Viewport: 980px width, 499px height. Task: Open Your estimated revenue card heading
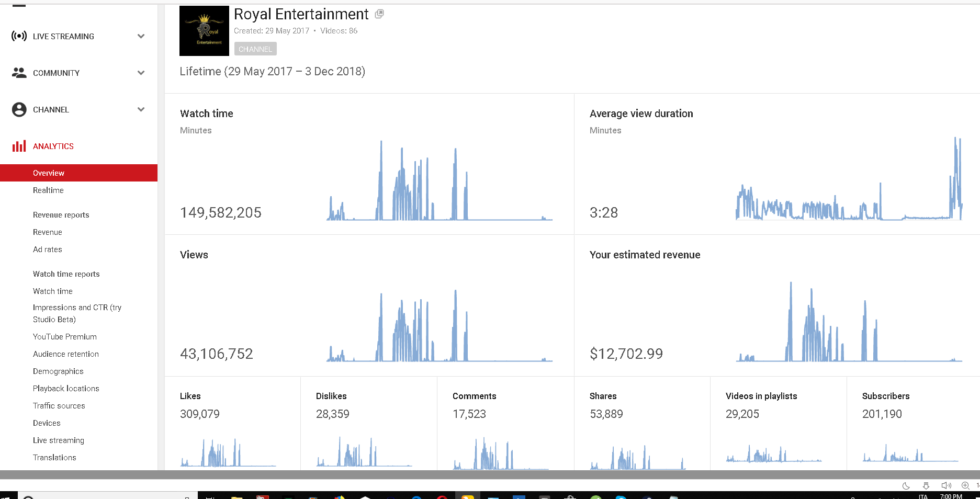pos(645,255)
